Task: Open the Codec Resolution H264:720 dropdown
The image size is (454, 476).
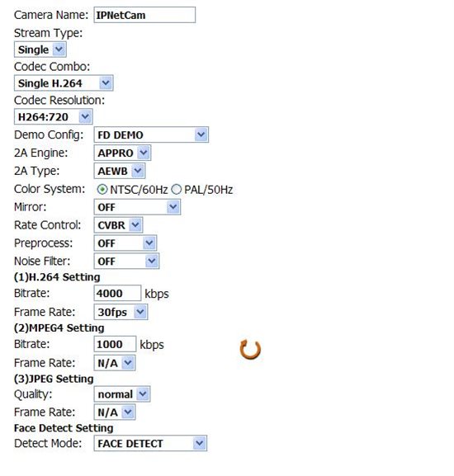Action: (x=53, y=116)
